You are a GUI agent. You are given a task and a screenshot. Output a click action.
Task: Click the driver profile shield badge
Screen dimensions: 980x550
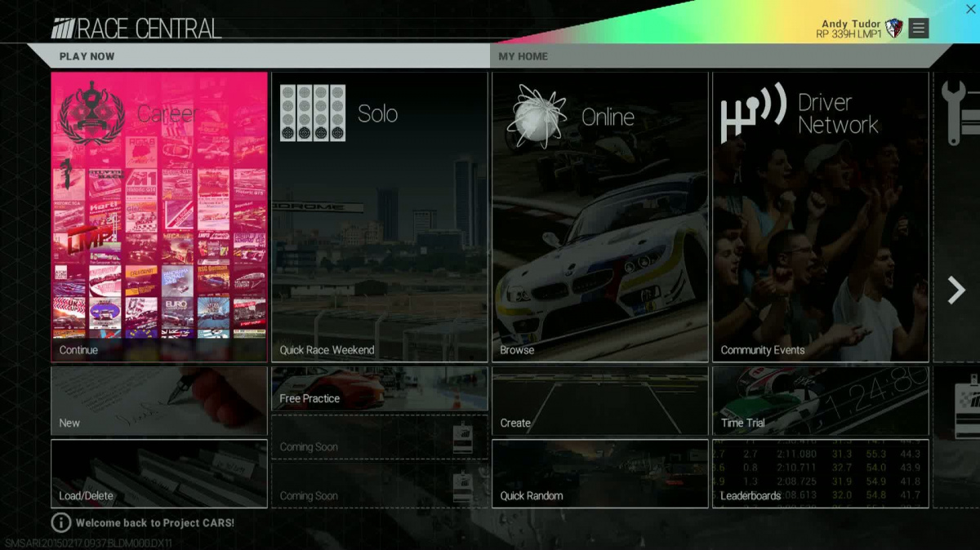click(893, 29)
